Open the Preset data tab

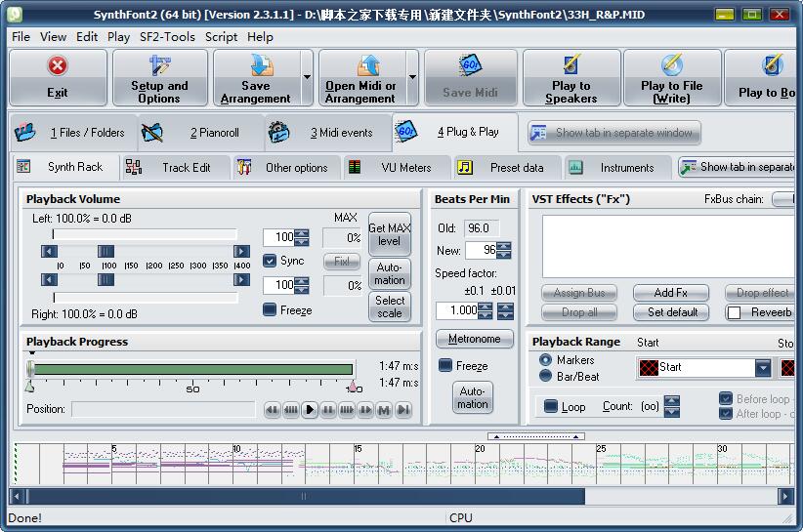pos(507,168)
